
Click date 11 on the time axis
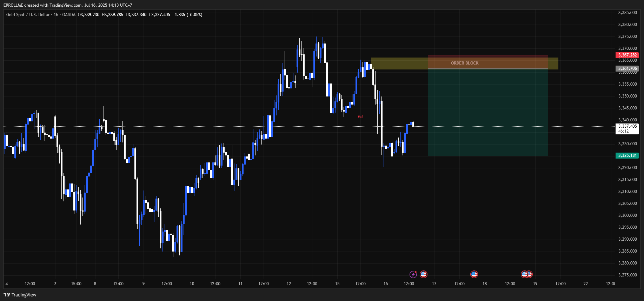coord(240,284)
